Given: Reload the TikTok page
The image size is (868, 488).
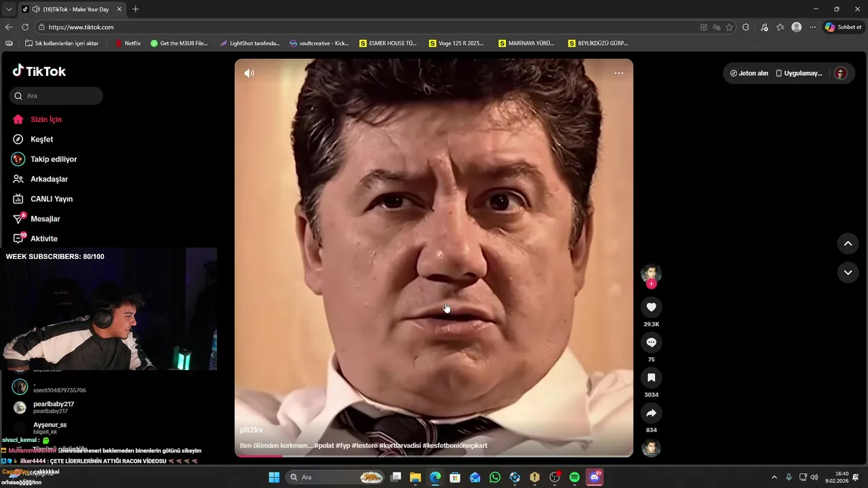Looking at the screenshot, I should tap(25, 27).
